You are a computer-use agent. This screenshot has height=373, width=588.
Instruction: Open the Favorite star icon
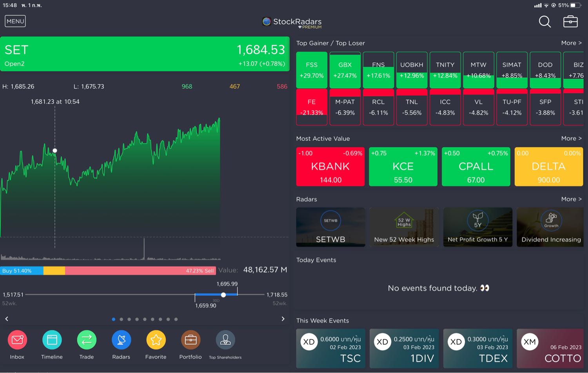point(156,340)
